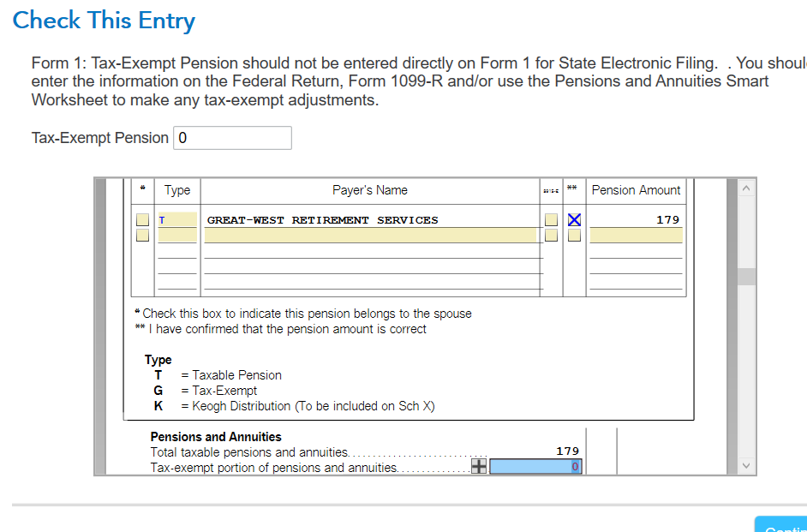Uncheck confirmed-amount box for Great-West pension
Image resolution: width=807 pixels, height=532 pixels.
(574, 220)
